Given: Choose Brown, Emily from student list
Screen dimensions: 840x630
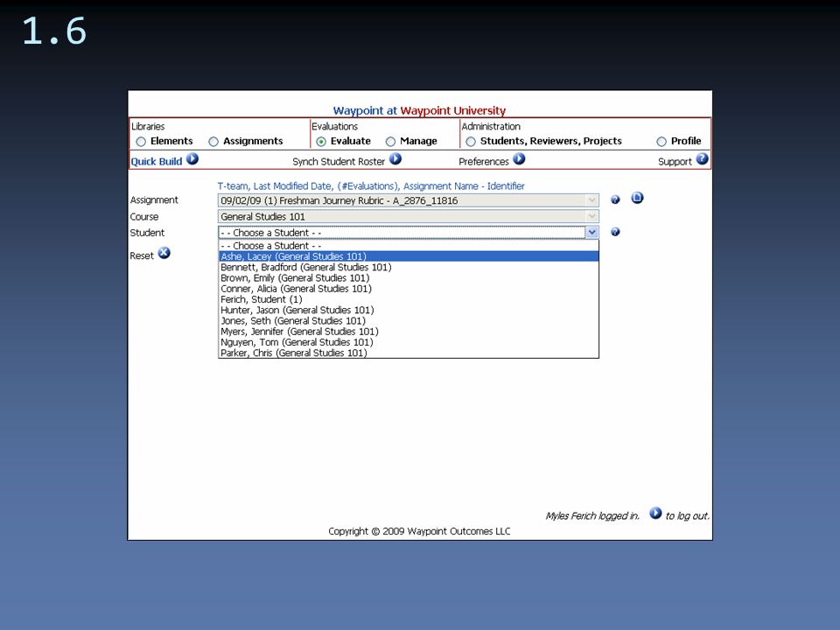Looking at the screenshot, I should [409, 277].
